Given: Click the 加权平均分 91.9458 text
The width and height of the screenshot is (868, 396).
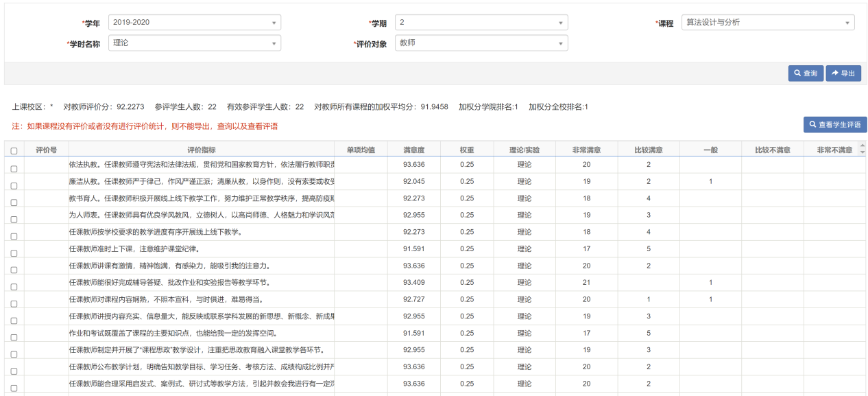Looking at the screenshot, I should point(381,107).
